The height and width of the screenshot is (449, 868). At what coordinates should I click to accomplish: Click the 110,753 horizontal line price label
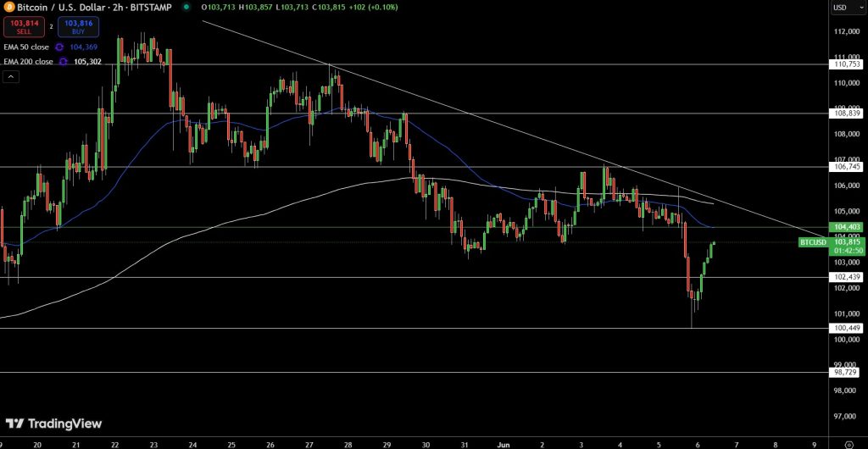coord(846,64)
